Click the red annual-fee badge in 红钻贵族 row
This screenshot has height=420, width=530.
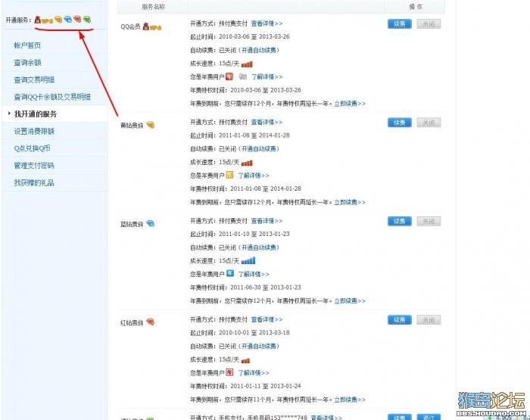point(229,372)
